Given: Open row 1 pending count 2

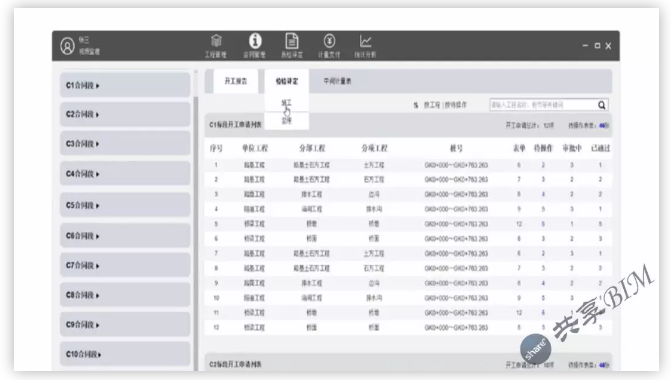Looking at the screenshot, I should point(543,165).
